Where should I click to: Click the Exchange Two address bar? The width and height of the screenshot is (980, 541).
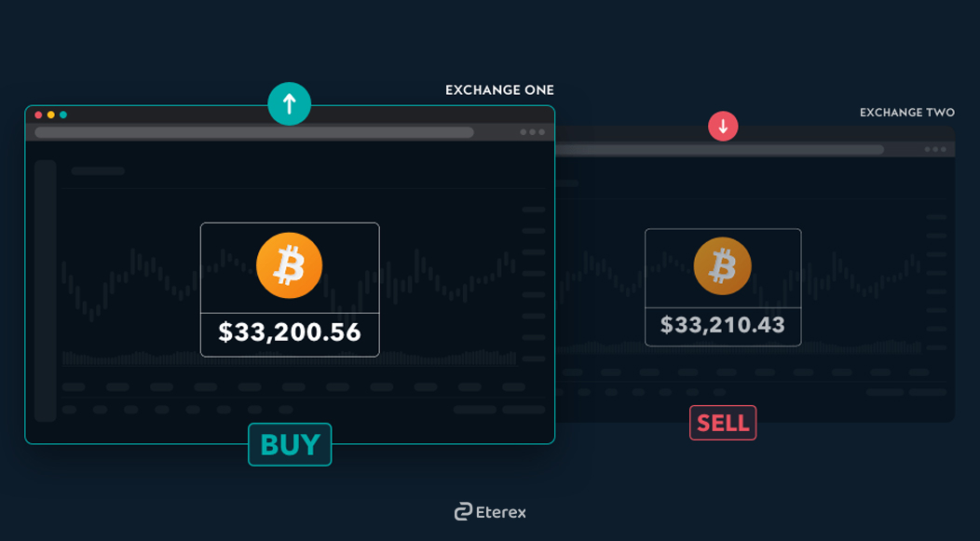coord(719,149)
